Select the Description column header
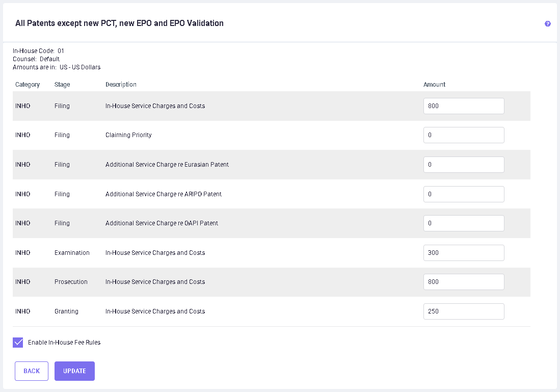The width and height of the screenshot is (560, 392). tap(121, 85)
